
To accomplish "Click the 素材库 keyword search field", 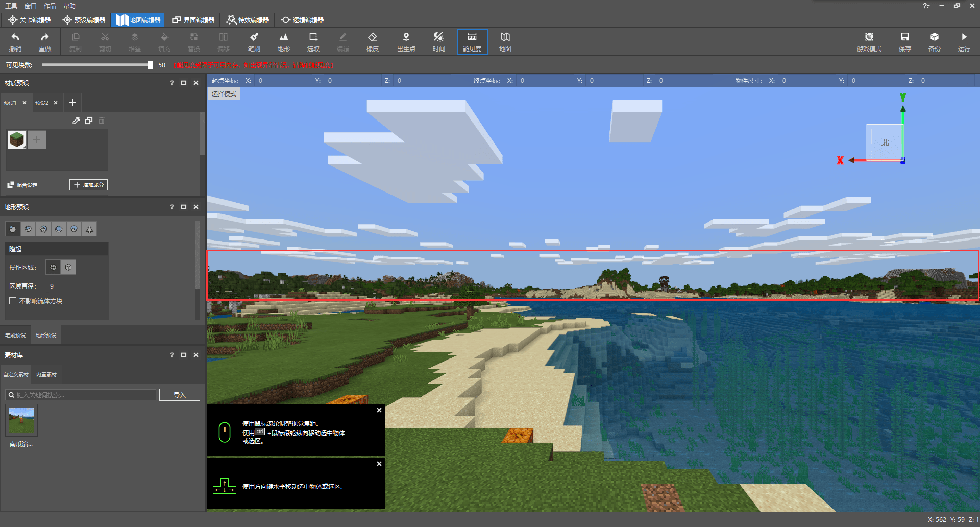I will [81, 395].
